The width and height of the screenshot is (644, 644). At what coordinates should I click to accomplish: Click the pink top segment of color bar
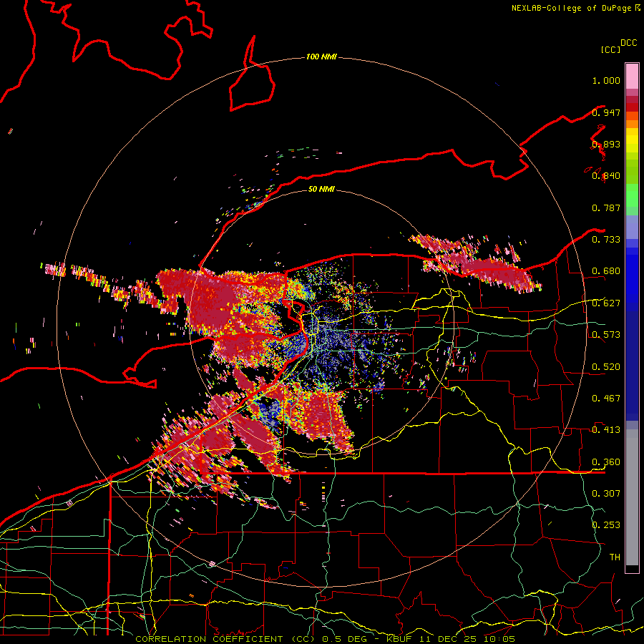(632, 76)
